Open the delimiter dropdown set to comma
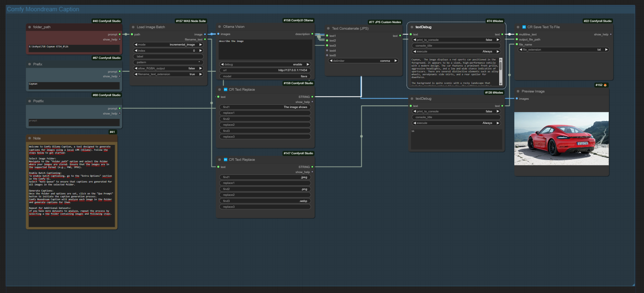Image resolution: width=644 pixels, height=293 pixels. click(x=363, y=61)
